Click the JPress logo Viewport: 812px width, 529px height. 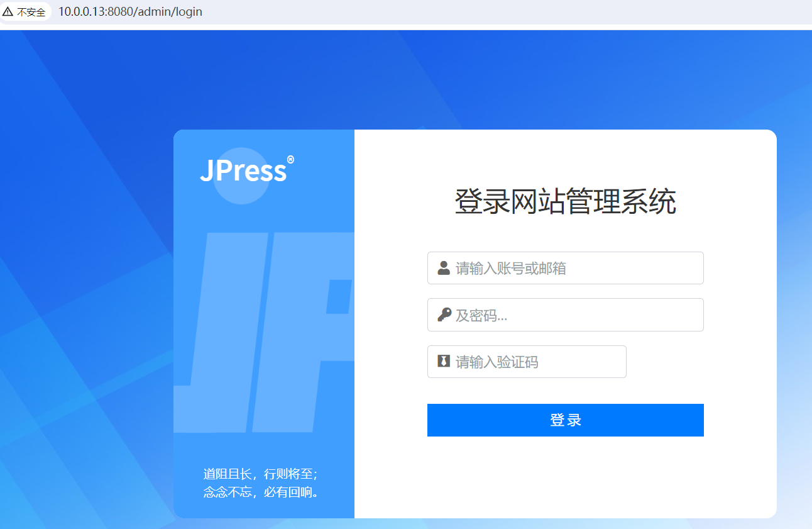(x=246, y=170)
